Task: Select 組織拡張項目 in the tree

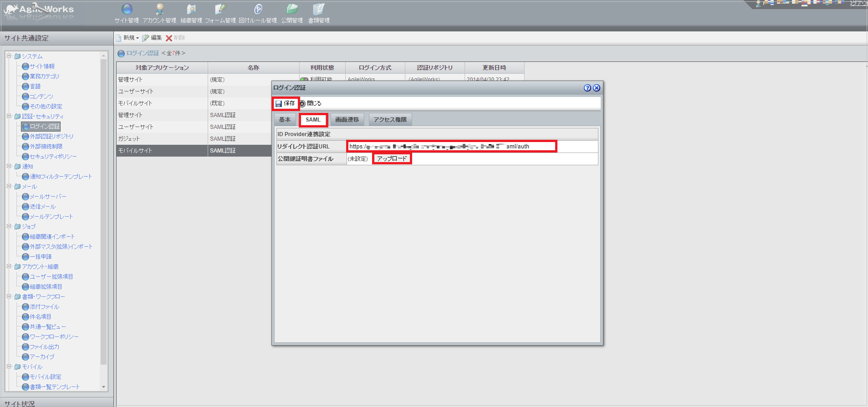Action: tap(46, 287)
